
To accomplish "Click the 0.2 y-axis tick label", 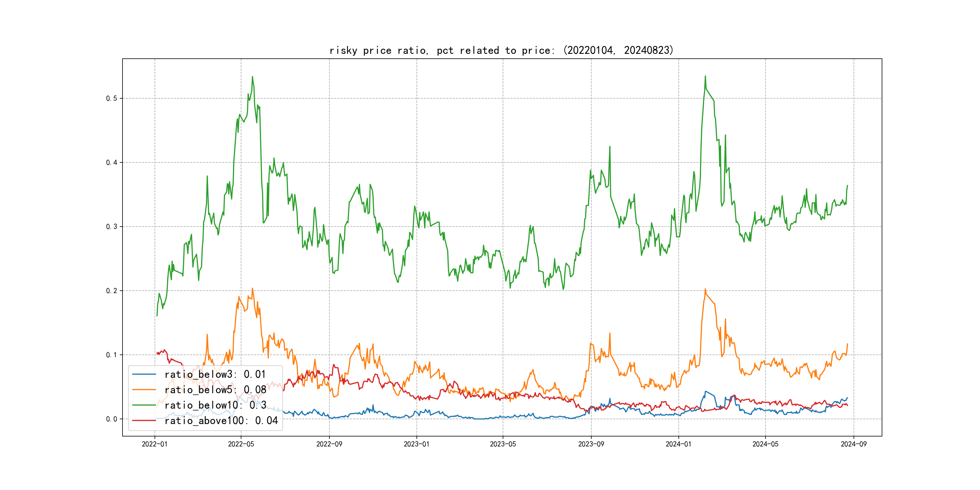I will [x=112, y=291].
